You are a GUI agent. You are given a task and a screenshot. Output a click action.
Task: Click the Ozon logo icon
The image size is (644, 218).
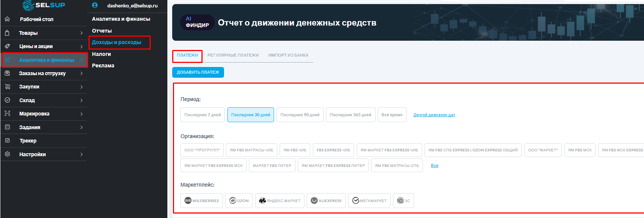pos(233,201)
